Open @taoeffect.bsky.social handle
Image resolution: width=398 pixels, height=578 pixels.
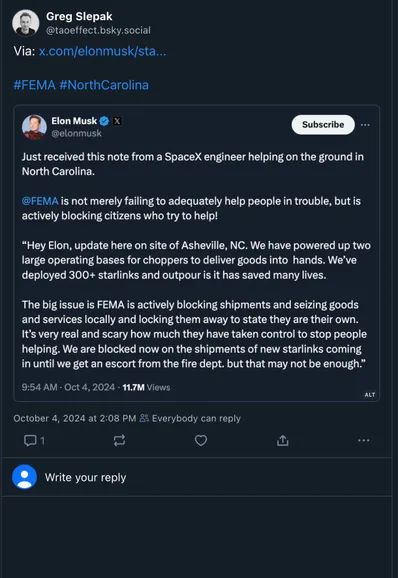click(x=98, y=30)
